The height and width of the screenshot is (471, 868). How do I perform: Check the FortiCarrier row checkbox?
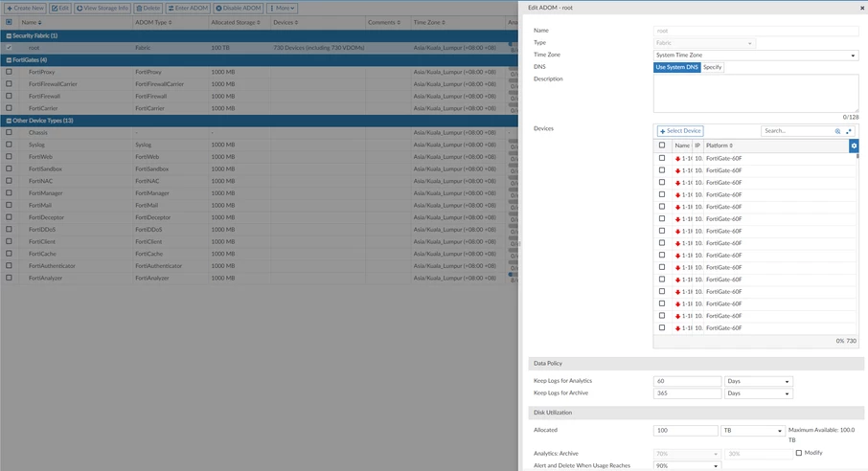click(9, 108)
